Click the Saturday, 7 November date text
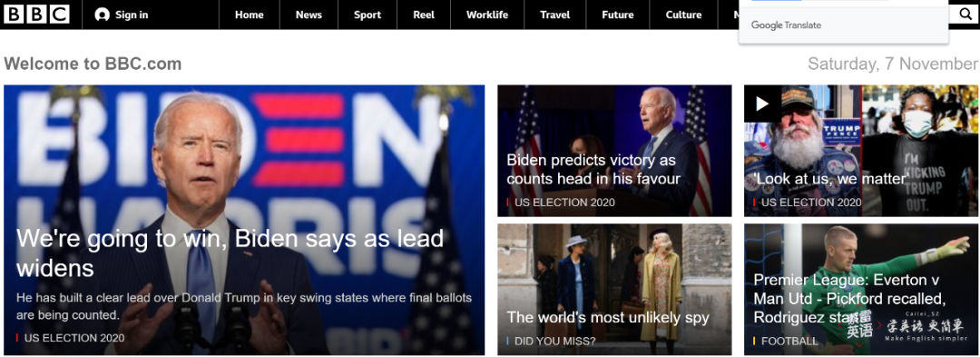The image size is (980, 357). (893, 64)
